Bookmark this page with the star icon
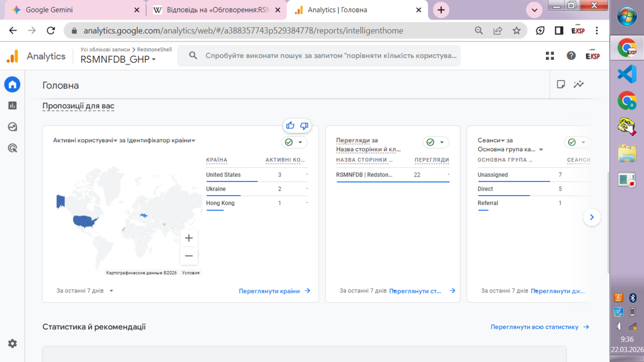Image resolution: width=644 pixels, height=362 pixels. (x=517, y=31)
